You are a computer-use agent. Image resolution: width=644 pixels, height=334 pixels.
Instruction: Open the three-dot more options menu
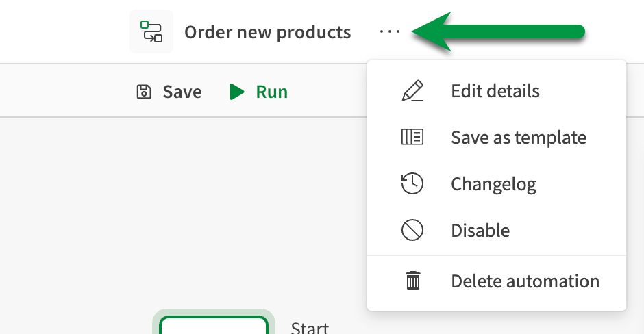click(389, 32)
